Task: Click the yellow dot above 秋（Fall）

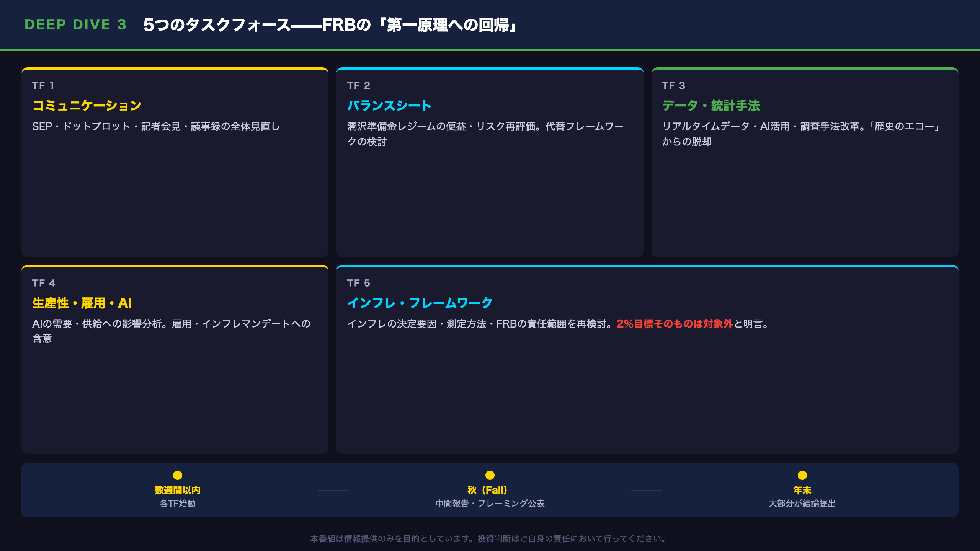Action: pos(490,475)
